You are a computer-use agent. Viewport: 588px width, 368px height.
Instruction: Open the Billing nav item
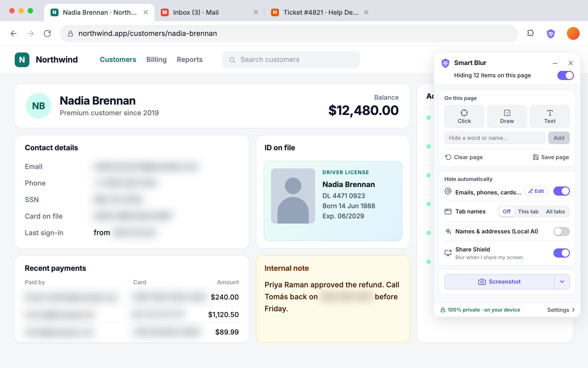pyautogui.click(x=156, y=59)
